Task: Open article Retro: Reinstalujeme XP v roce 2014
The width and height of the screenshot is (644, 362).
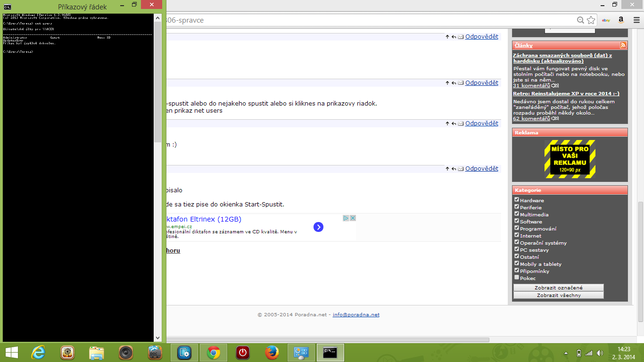Action: click(x=566, y=93)
